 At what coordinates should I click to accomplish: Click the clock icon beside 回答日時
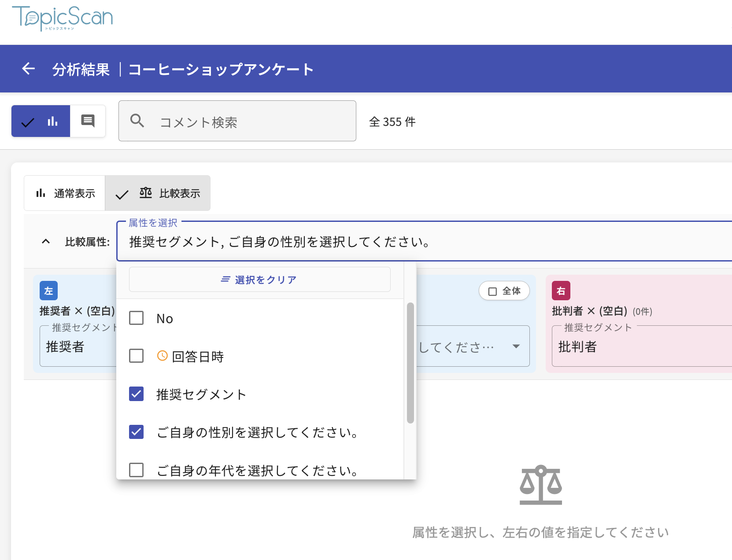point(163,356)
